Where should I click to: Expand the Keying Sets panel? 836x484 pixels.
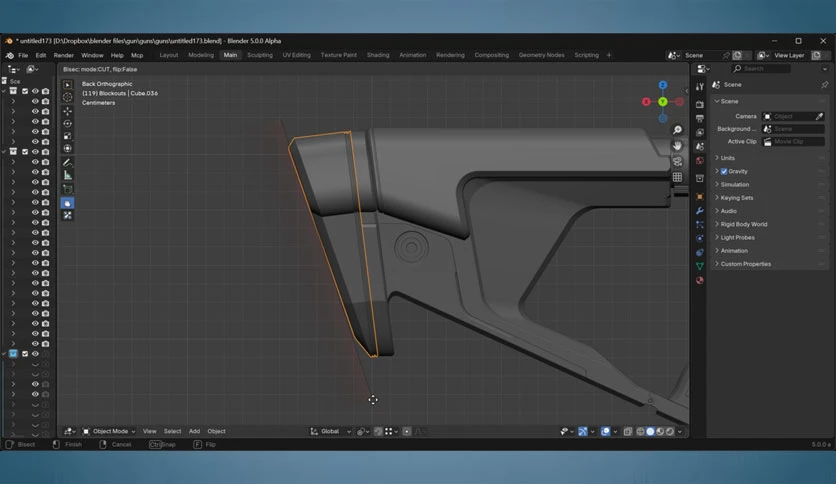tap(769, 198)
